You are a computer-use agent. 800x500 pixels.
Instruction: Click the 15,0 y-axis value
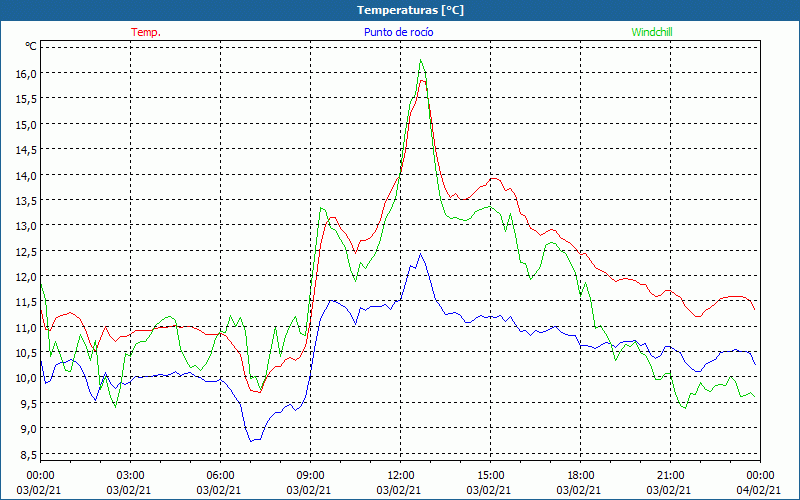26,124
